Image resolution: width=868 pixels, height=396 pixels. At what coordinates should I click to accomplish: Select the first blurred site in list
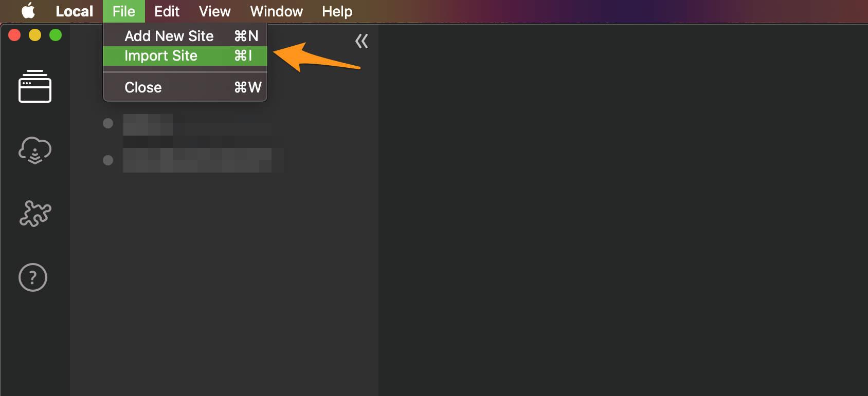point(197,124)
